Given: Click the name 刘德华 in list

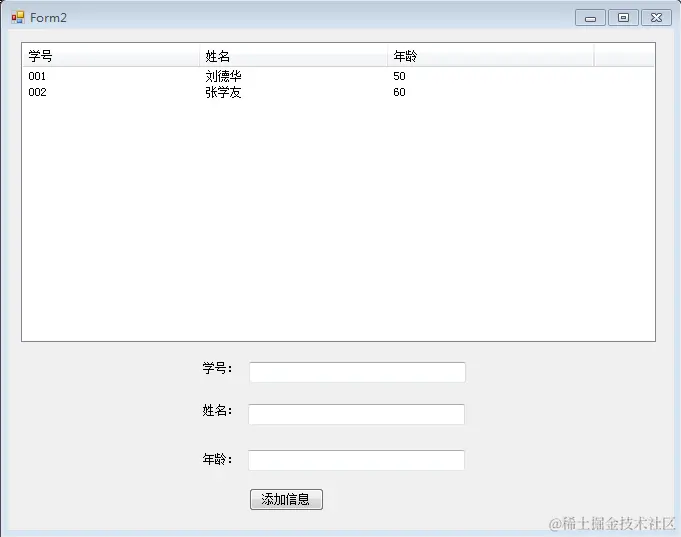Looking at the screenshot, I should (x=223, y=76).
